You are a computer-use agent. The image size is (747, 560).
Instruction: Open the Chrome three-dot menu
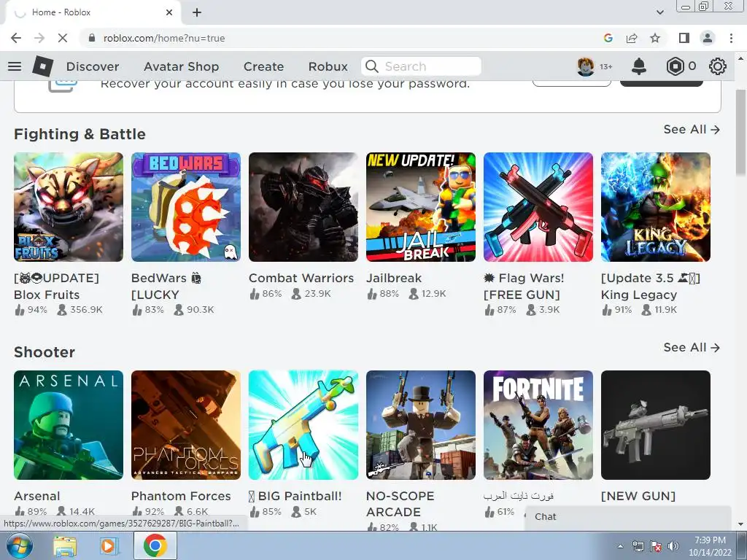coord(731,38)
